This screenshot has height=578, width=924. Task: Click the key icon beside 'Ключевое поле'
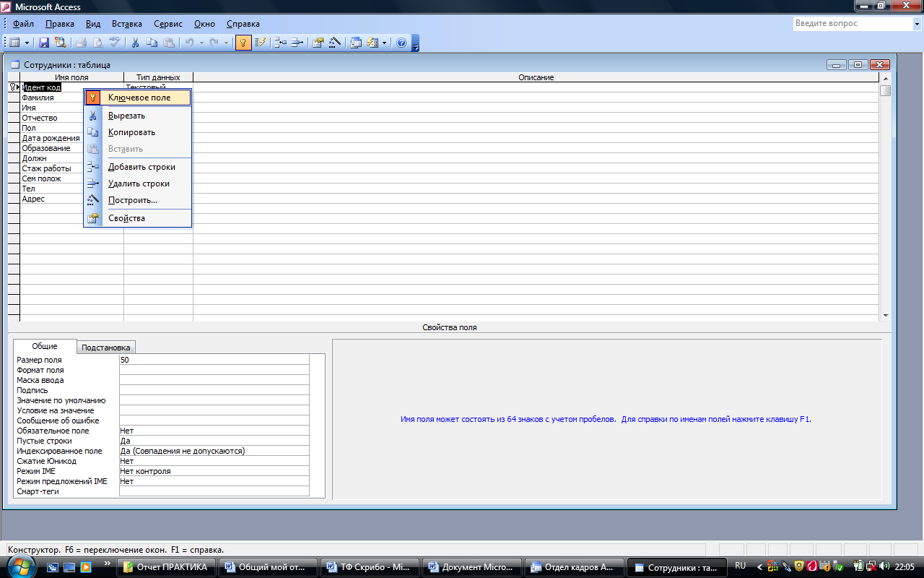[92, 98]
